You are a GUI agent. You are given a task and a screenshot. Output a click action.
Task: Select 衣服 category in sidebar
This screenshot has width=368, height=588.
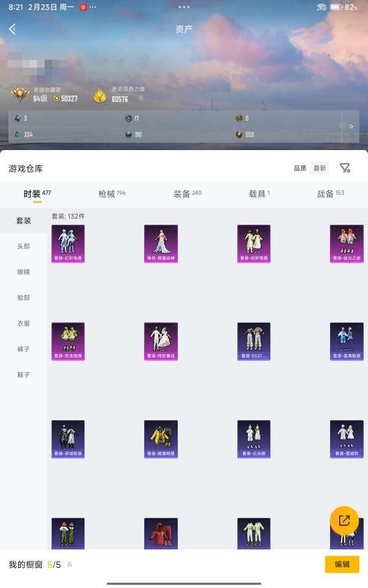tap(24, 323)
